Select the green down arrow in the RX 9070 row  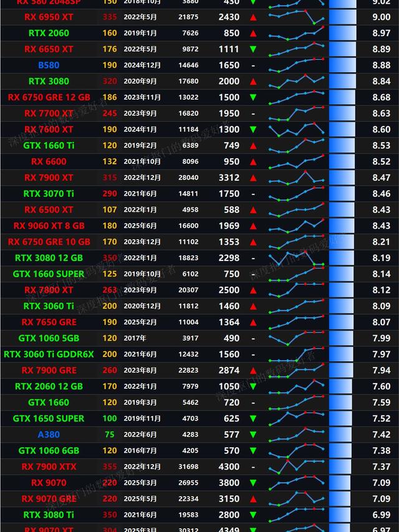(x=253, y=483)
